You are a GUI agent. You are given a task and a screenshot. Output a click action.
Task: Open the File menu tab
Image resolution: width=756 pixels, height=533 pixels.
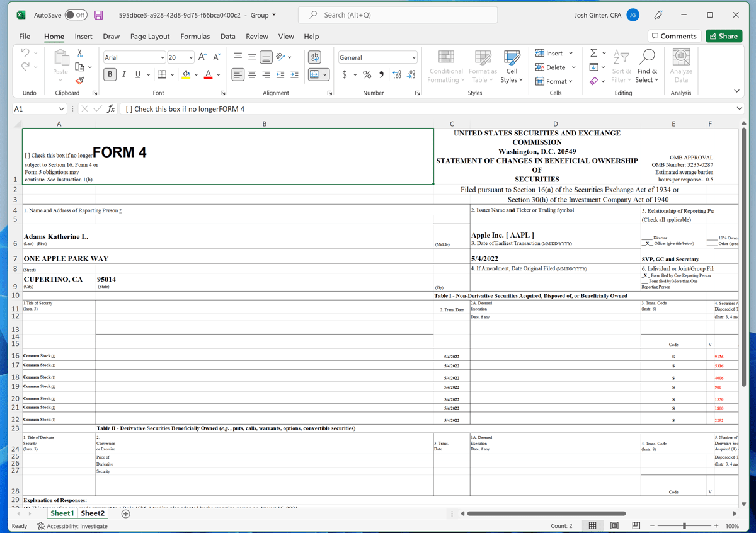pyautogui.click(x=25, y=37)
